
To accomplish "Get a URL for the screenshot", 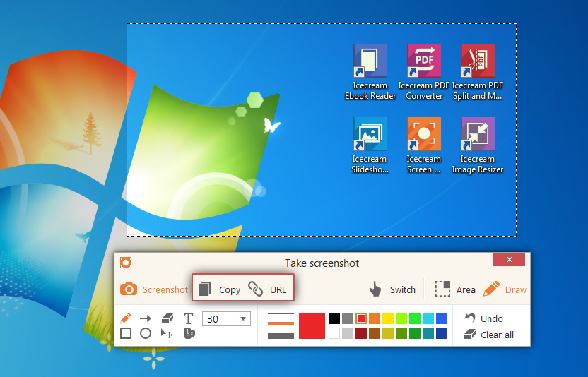I will click(x=267, y=289).
